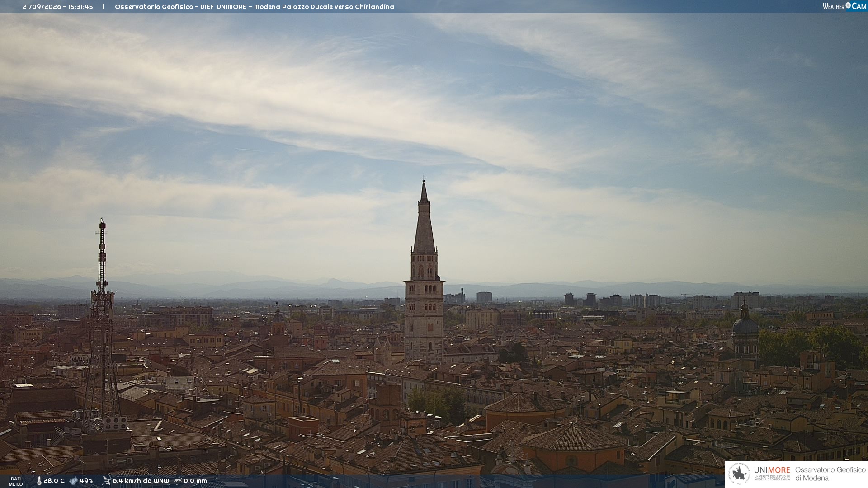The height and width of the screenshot is (488, 868).
Task: Click the WeatherCam logo
Action: pos(844,6)
